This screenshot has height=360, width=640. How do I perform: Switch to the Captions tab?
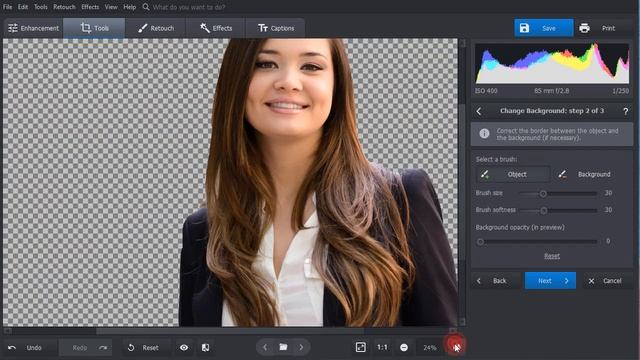click(276, 28)
